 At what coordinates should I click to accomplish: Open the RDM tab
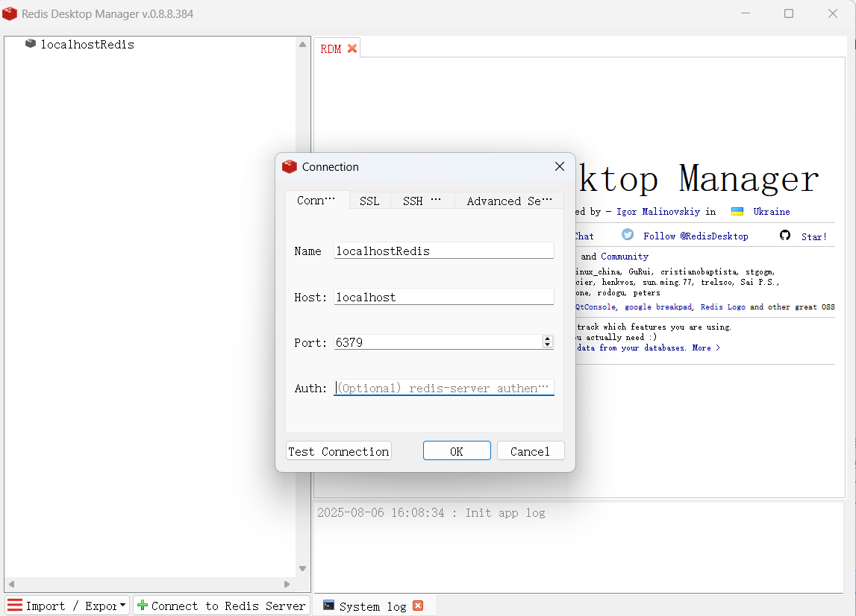331,49
